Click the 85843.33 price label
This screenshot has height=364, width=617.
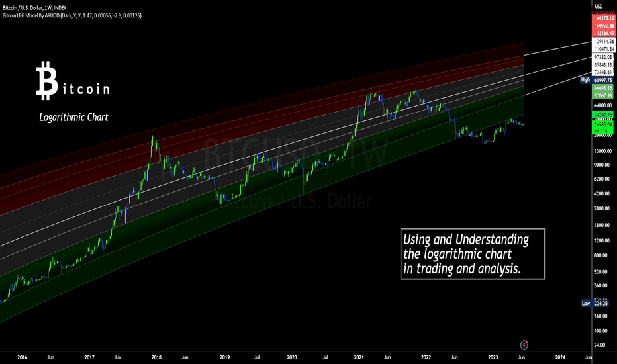pos(604,65)
